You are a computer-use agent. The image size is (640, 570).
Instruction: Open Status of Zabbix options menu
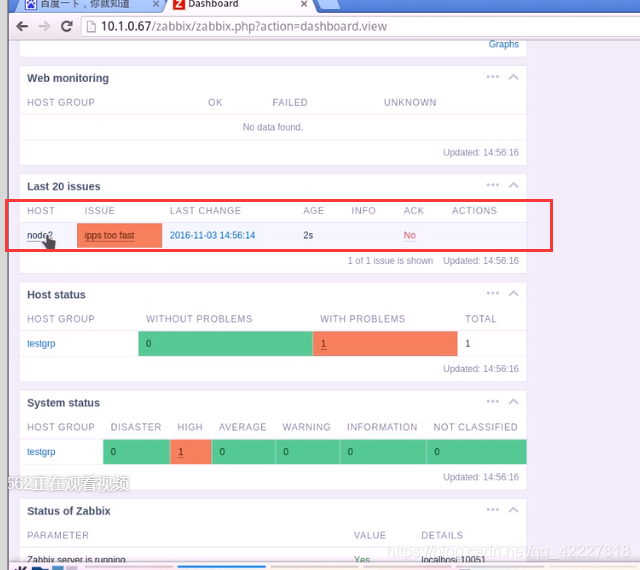point(493,510)
